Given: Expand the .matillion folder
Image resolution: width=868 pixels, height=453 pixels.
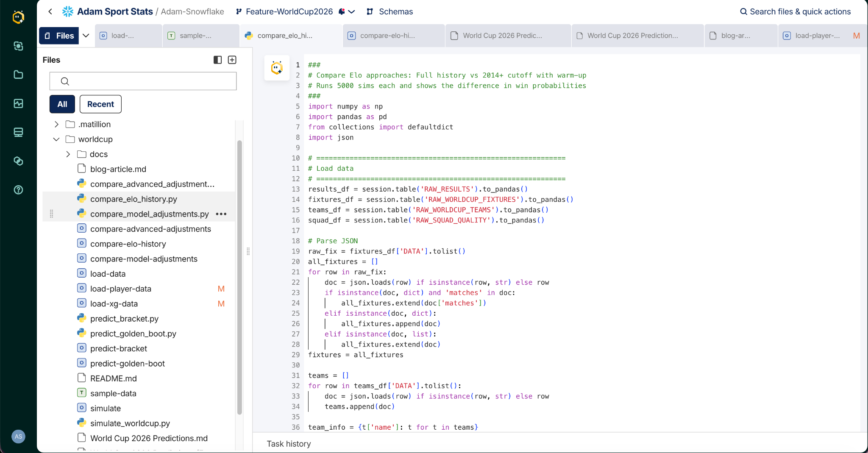Looking at the screenshot, I should (56, 124).
